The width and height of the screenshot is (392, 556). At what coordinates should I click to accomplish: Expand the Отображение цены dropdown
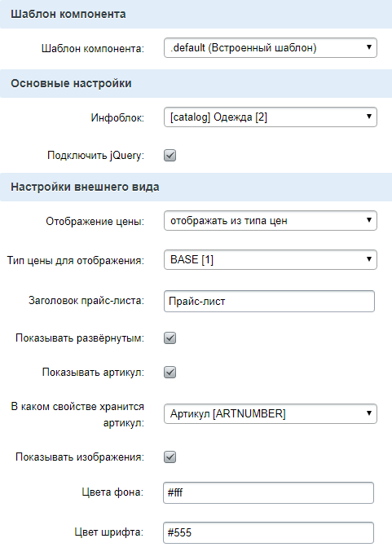click(x=270, y=221)
